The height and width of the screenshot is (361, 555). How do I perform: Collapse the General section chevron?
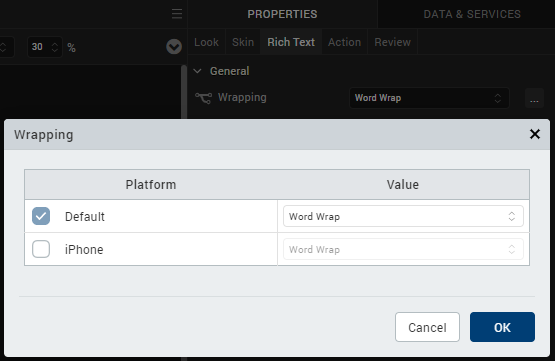198,71
